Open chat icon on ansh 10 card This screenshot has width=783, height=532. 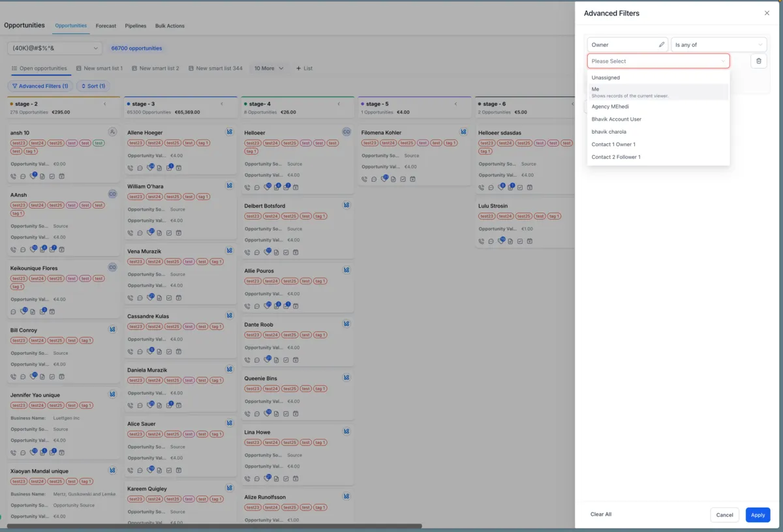(x=23, y=177)
